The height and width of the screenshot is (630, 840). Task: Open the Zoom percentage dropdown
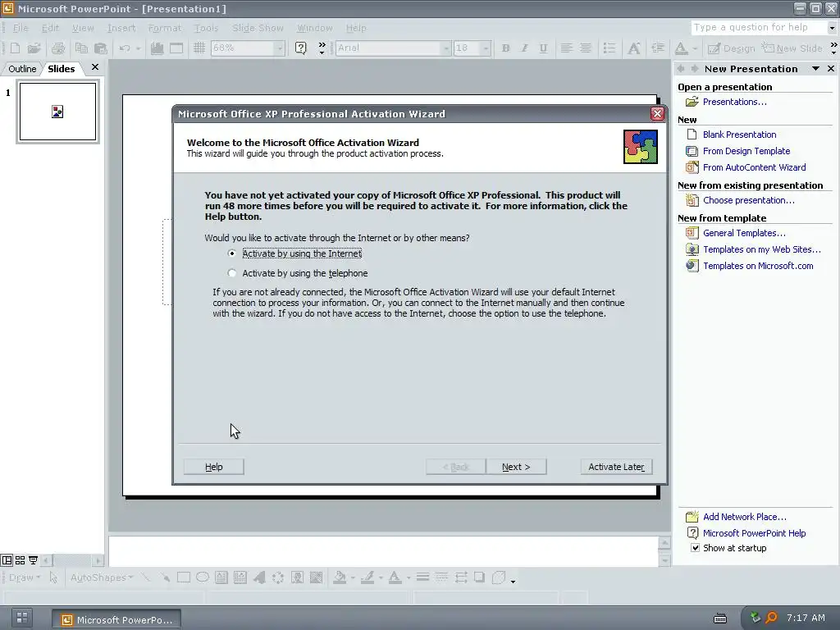tap(279, 48)
